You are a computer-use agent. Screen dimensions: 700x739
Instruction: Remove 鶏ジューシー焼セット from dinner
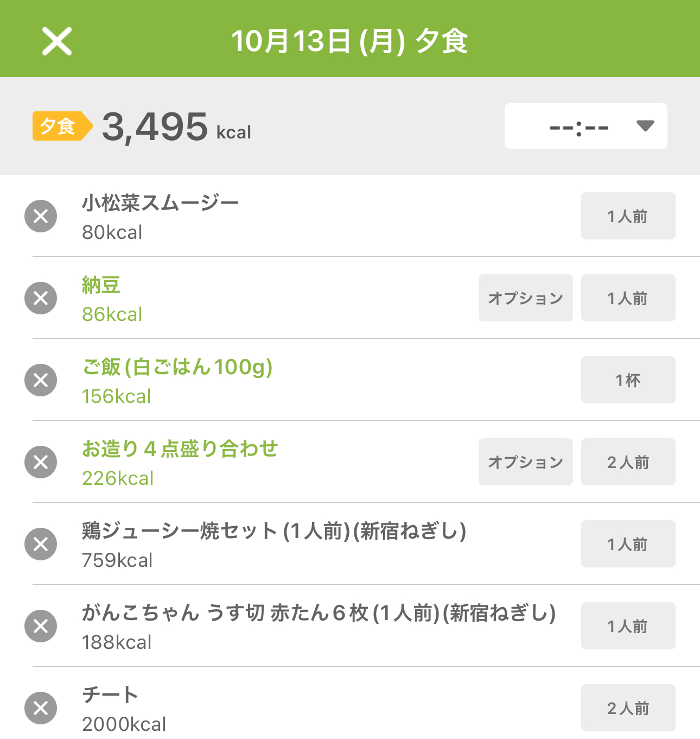click(41, 544)
